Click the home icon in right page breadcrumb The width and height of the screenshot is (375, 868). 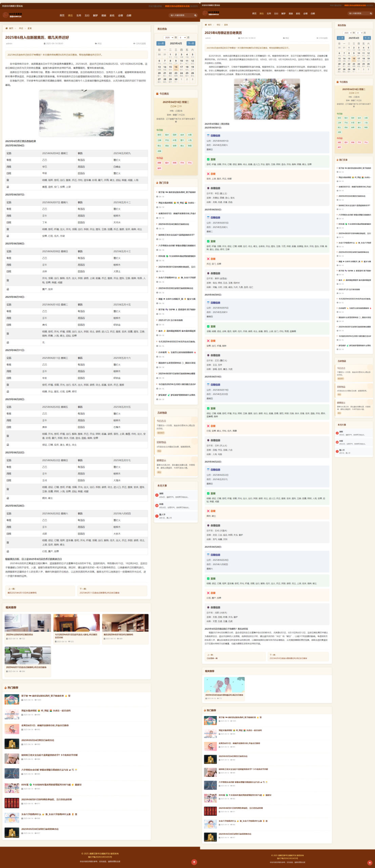point(206,25)
